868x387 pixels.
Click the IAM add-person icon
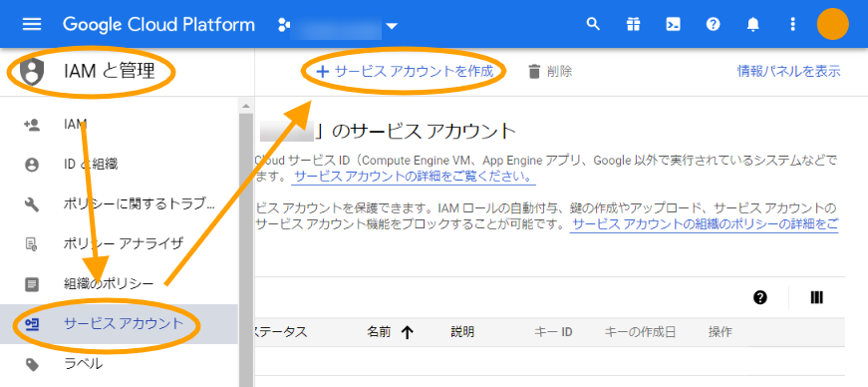[x=32, y=125]
